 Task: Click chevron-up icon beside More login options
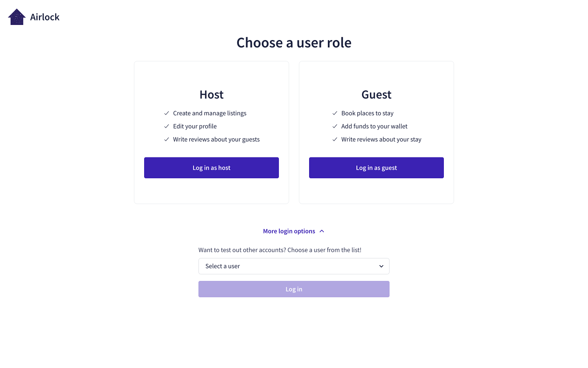coord(322,231)
